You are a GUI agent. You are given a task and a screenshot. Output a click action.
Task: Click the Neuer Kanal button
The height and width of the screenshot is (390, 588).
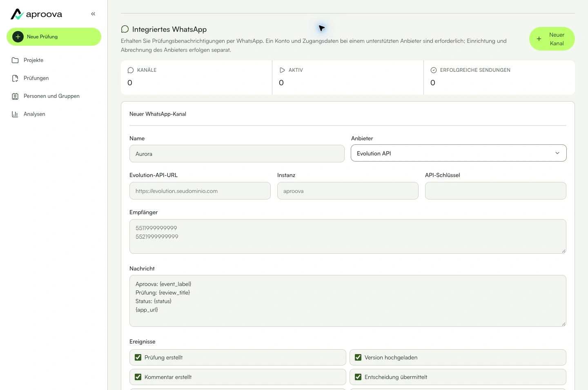tap(552, 39)
